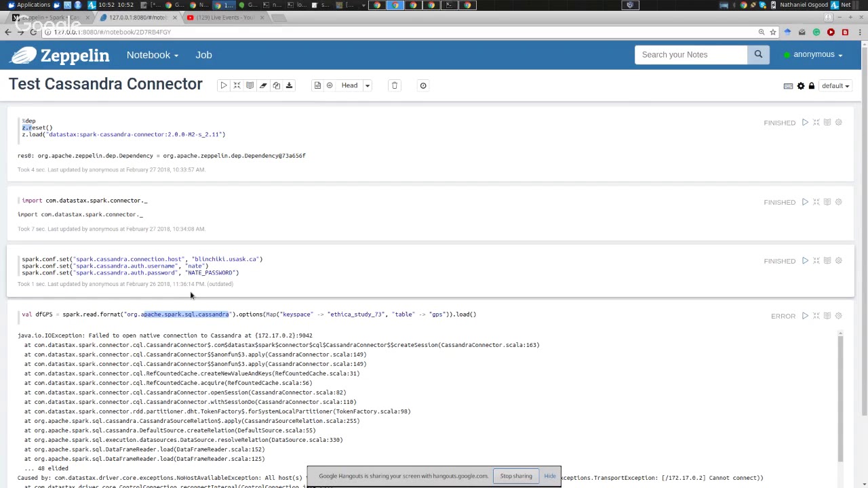868x488 pixels.
Task: Open version control commit icon
Action: click(x=317, y=85)
